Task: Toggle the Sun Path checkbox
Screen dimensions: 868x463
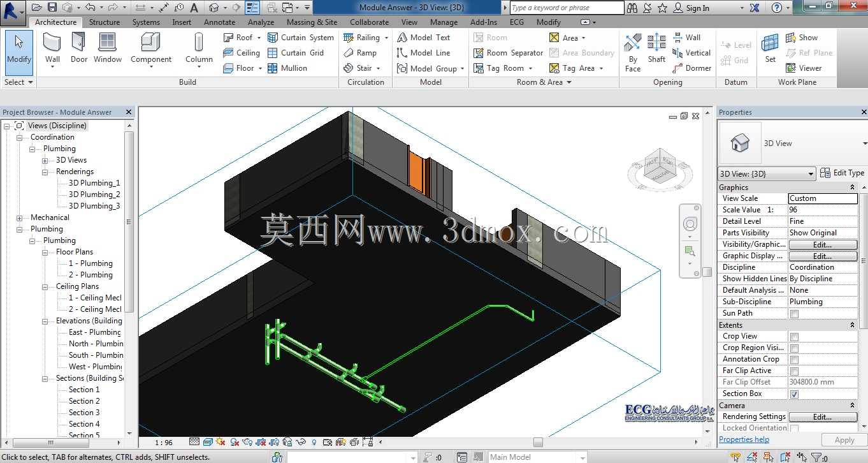Action: point(794,314)
